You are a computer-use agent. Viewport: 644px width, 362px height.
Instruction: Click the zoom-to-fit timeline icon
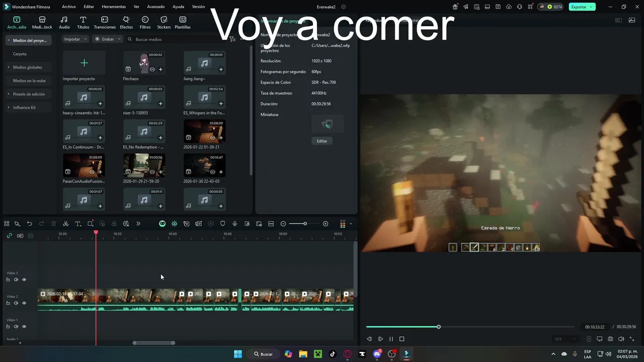click(x=271, y=224)
